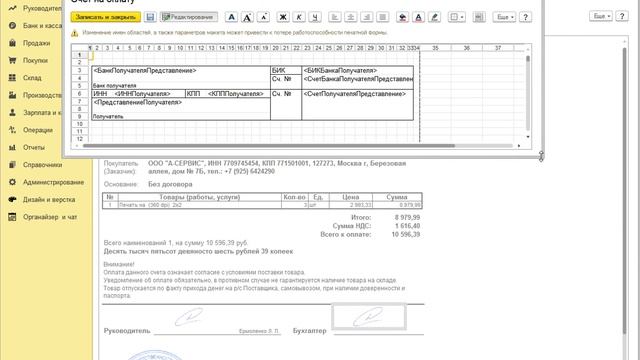Image resolution: width=640 pixels, height=360 pixels.
Task: Click the Органайзер calendar icon
Action: pos(13,217)
